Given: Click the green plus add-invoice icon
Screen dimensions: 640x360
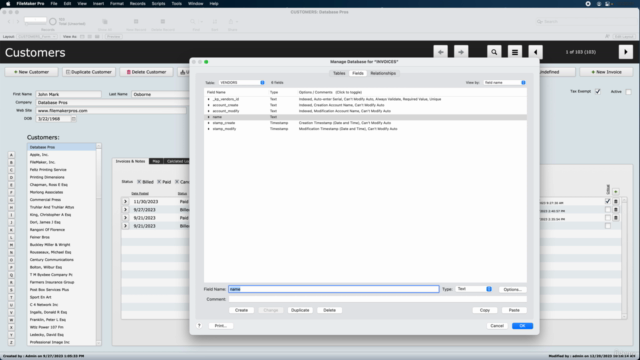Looking at the screenshot, I should pyautogui.click(x=616, y=192).
